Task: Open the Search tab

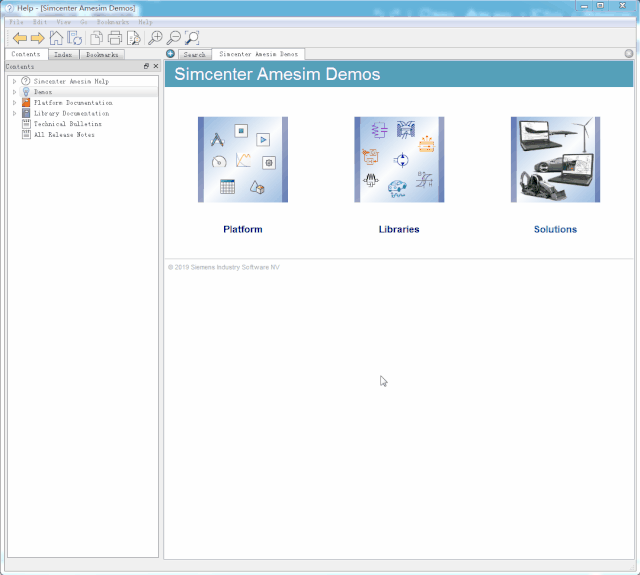Action: coord(195,54)
